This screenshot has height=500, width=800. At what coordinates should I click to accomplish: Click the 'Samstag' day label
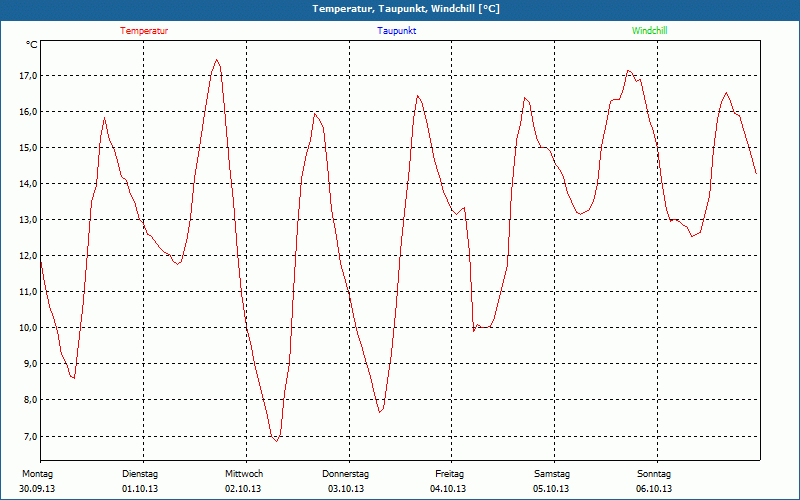tap(552, 474)
